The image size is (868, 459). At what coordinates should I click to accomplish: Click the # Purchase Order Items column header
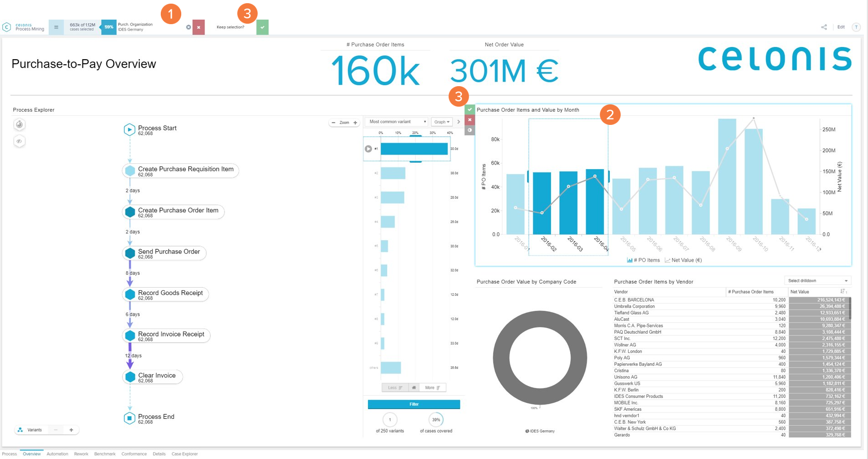coord(751,292)
